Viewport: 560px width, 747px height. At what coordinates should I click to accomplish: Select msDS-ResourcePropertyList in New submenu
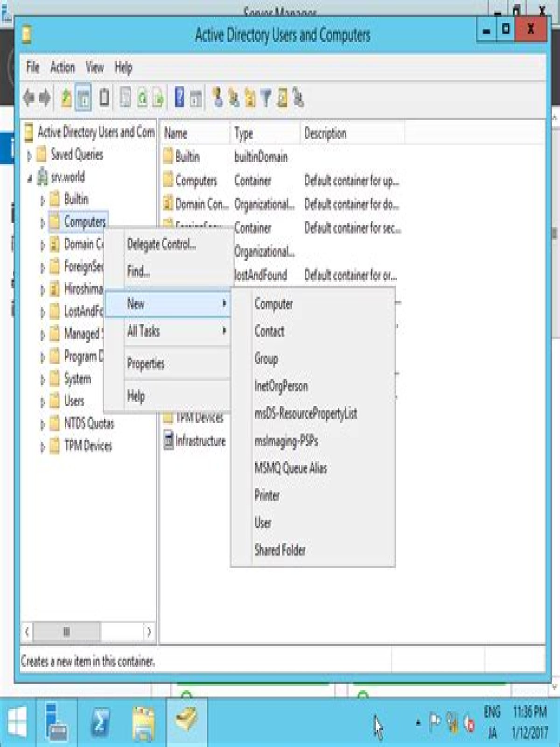point(313,413)
